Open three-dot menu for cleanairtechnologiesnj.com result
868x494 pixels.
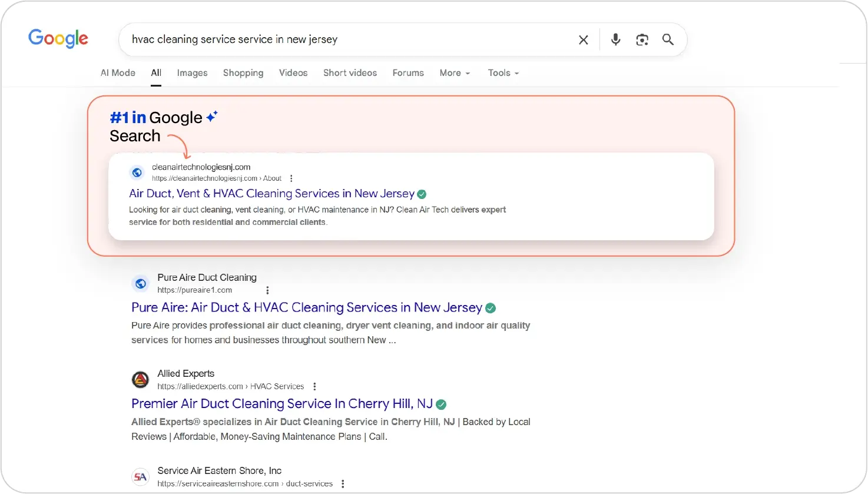[291, 178]
